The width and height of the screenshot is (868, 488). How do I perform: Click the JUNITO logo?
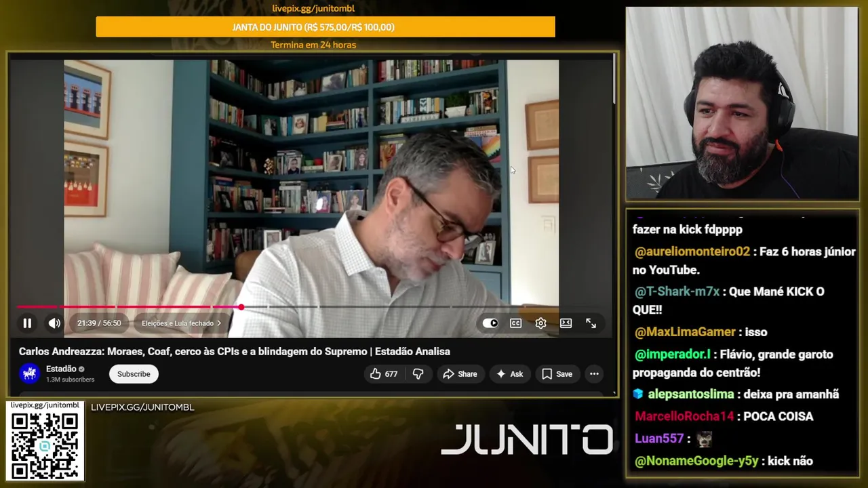pyautogui.click(x=527, y=439)
